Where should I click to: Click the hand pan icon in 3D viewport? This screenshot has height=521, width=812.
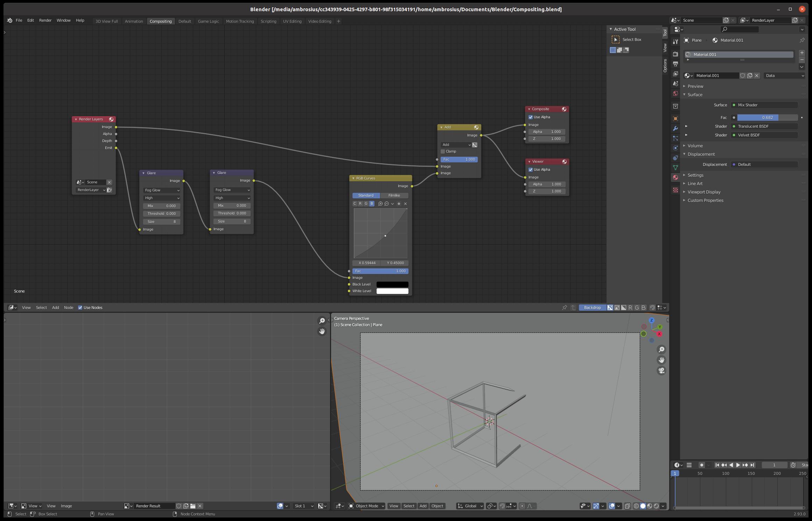pyautogui.click(x=661, y=360)
